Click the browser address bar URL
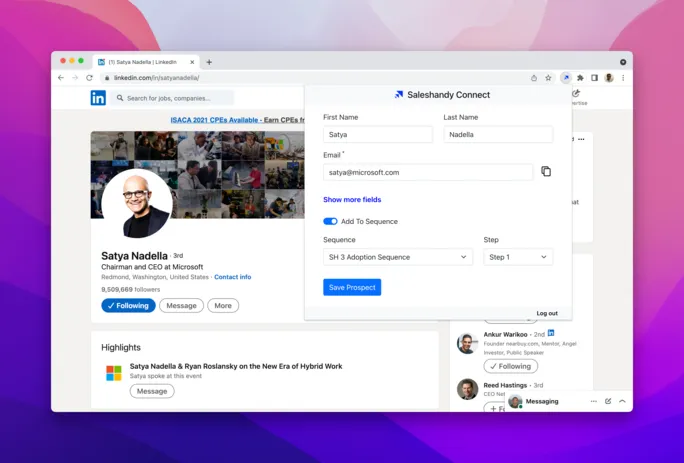684x463 pixels. click(x=156, y=78)
